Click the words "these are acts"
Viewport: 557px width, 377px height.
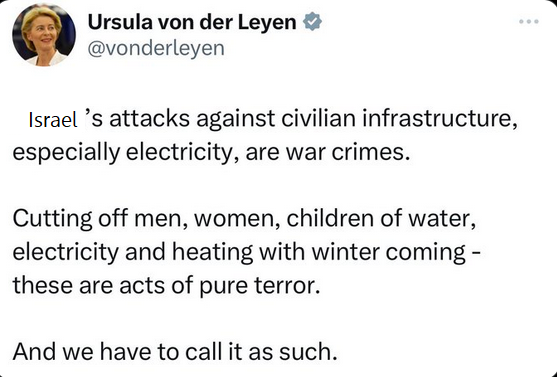(89, 285)
